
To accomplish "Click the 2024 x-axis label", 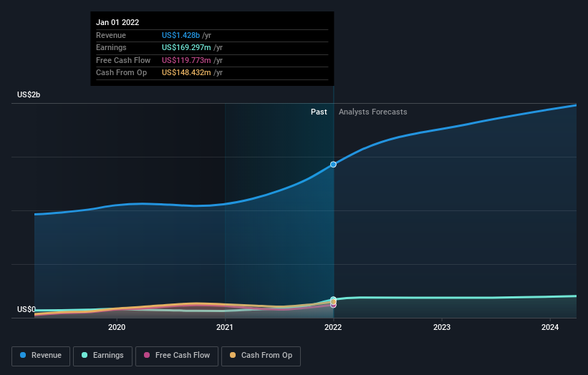I will [550, 327].
